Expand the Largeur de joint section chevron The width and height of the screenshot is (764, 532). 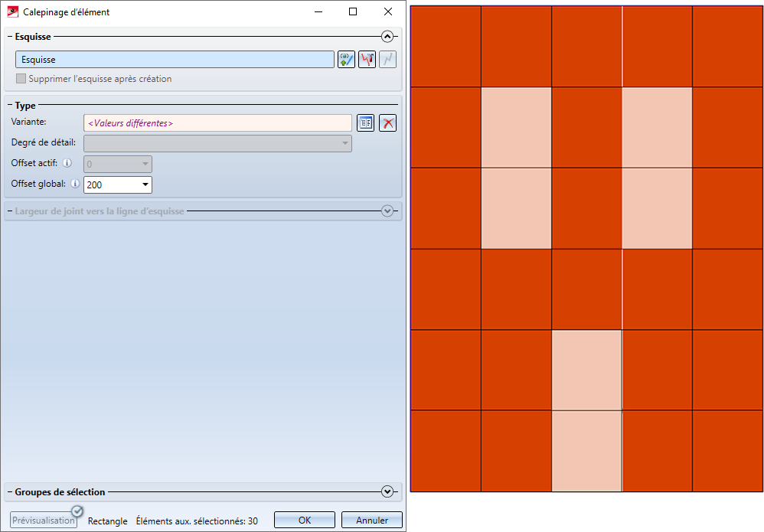tap(387, 211)
